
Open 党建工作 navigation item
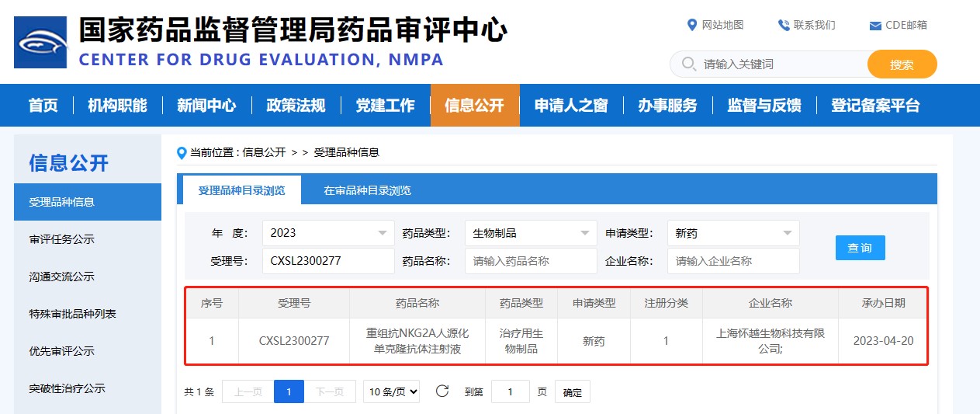385,106
